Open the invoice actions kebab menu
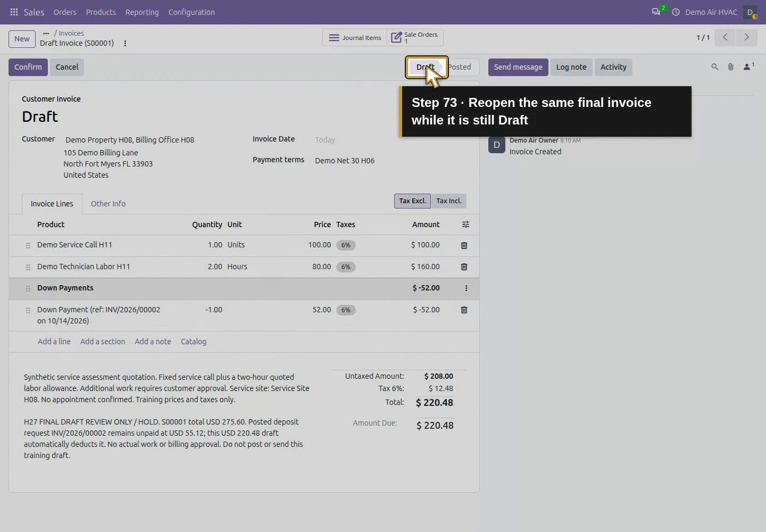The height and width of the screenshot is (532, 766). (125, 43)
